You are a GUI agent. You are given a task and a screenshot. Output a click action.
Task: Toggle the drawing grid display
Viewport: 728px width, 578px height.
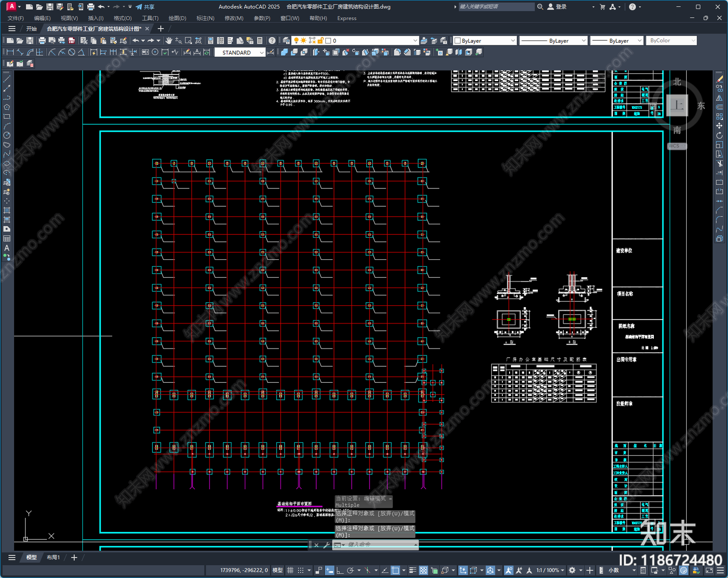(290, 570)
